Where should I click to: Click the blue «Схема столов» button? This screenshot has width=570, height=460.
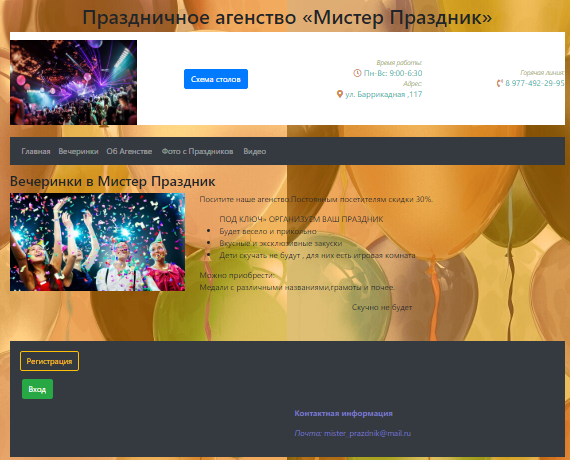pos(216,79)
